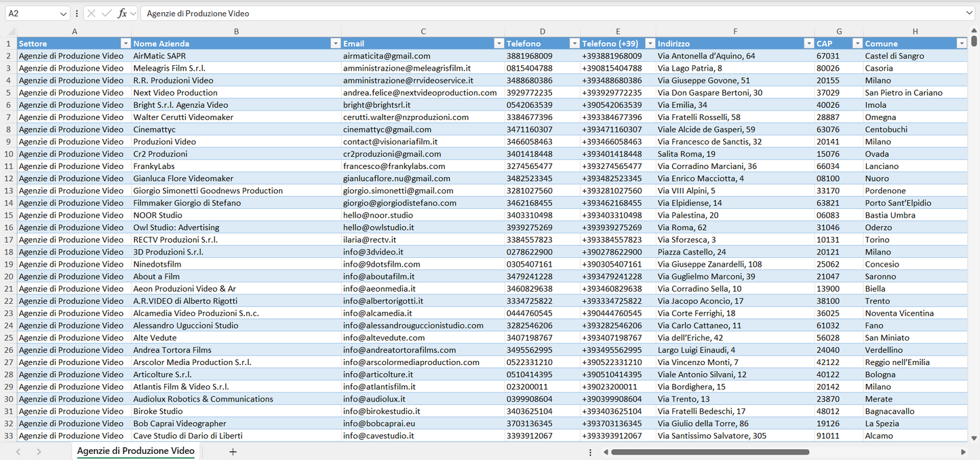This screenshot has height=460, width=980.
Task: Click the previous sheet navigation arrow
Action: click(18, 451)
